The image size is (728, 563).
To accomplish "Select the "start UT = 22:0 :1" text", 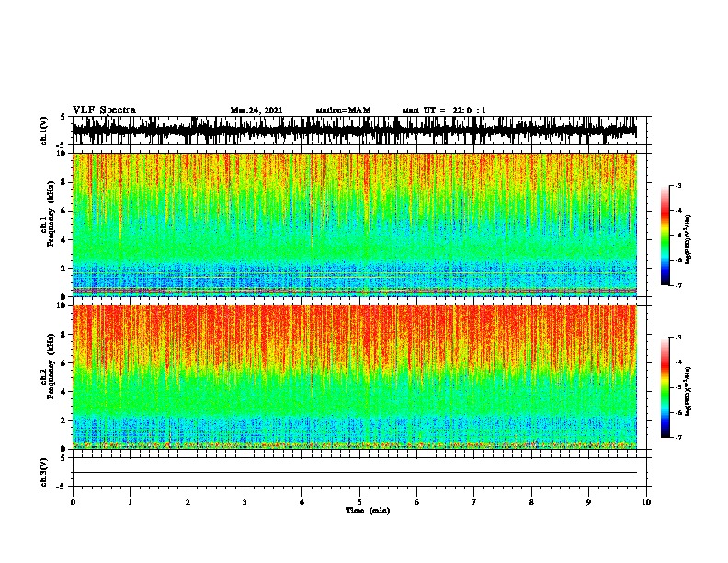I will pos(444,110).
